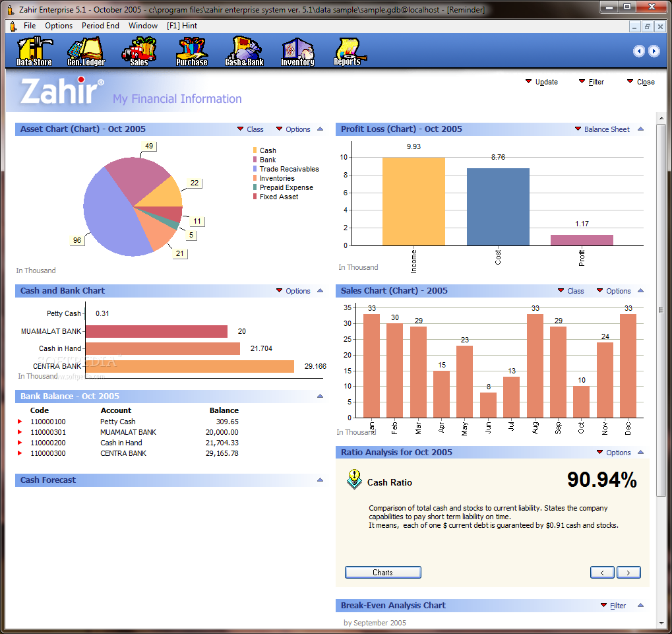Collapse the Ratio Analysis panel

[x=641, y=453]
